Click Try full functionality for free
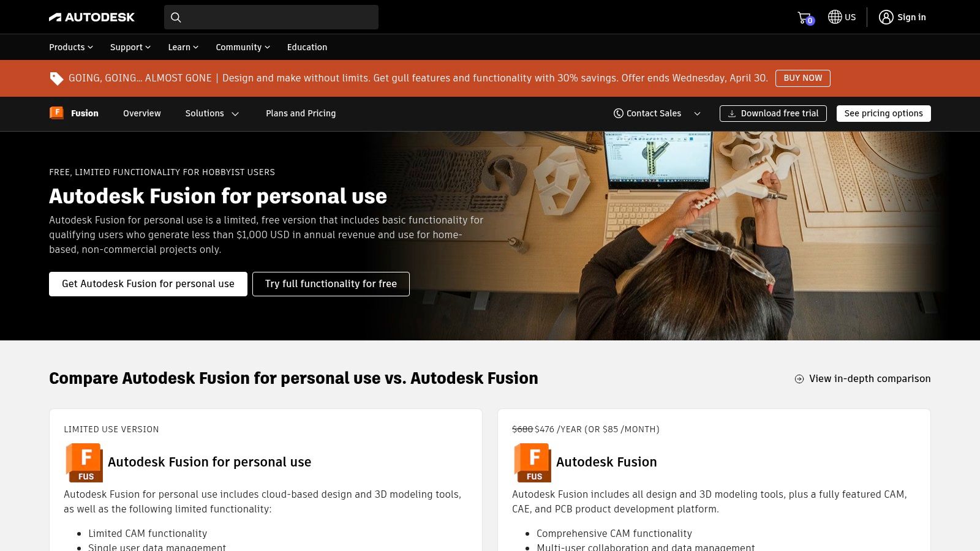This screenshot has width=980, height=551. click(x=331, y=284)
